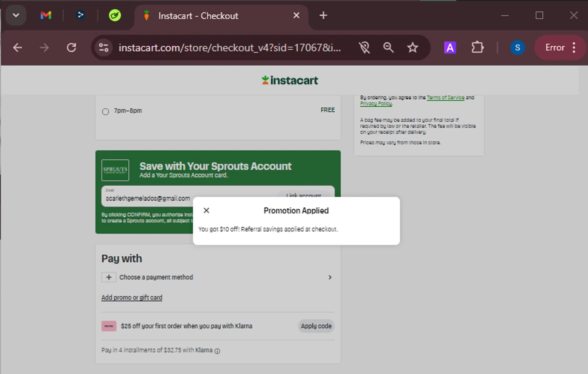Click the Instacart logo

pyautogui.click(x=290, y=80)
